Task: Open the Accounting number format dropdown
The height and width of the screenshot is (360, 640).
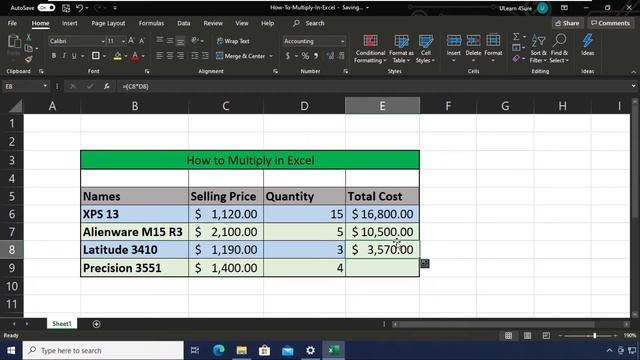Action: pos(342,41)
